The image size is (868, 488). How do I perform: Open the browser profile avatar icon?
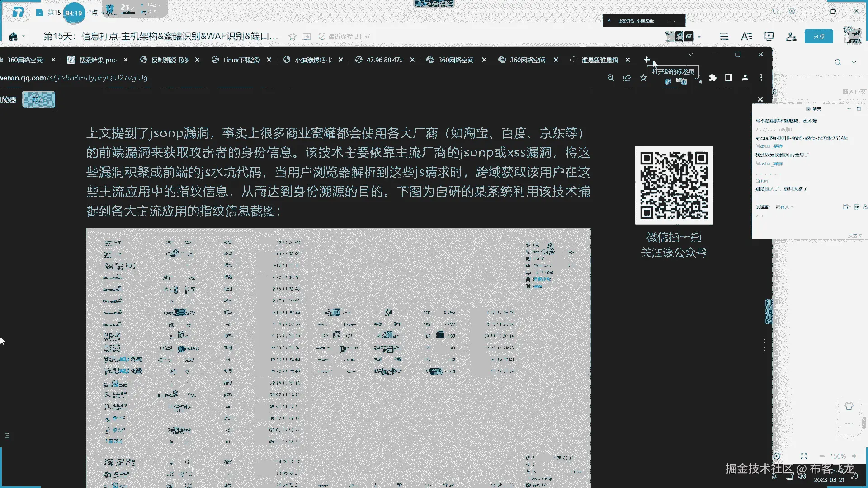pyautogui.click(x=745, y=78)
